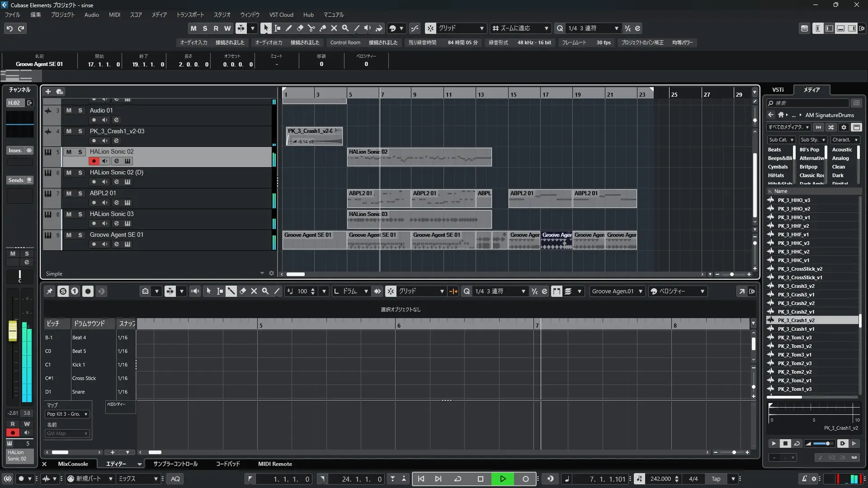The width and height of the screenshot is (868, 488).
Task: Mute the Groove Agent SE 01 track
Action: pyautogui.click(x=69, y=235)
